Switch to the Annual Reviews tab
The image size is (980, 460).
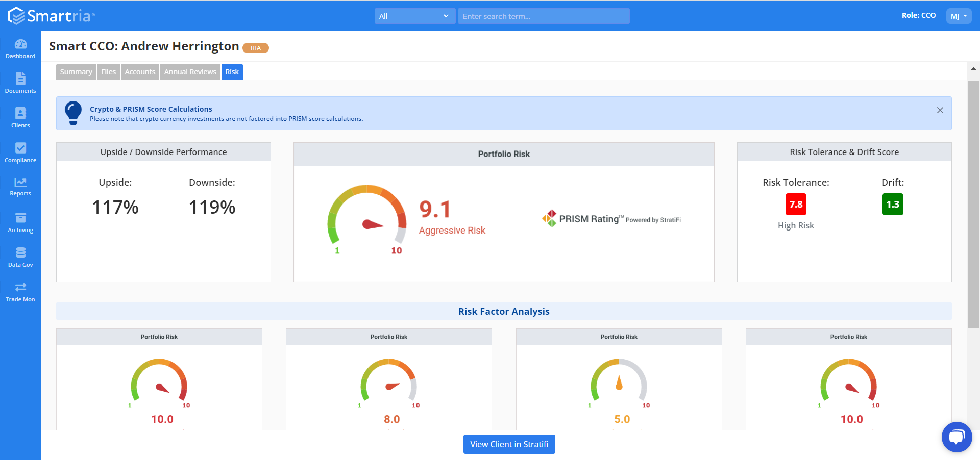[x=190, y=72]
